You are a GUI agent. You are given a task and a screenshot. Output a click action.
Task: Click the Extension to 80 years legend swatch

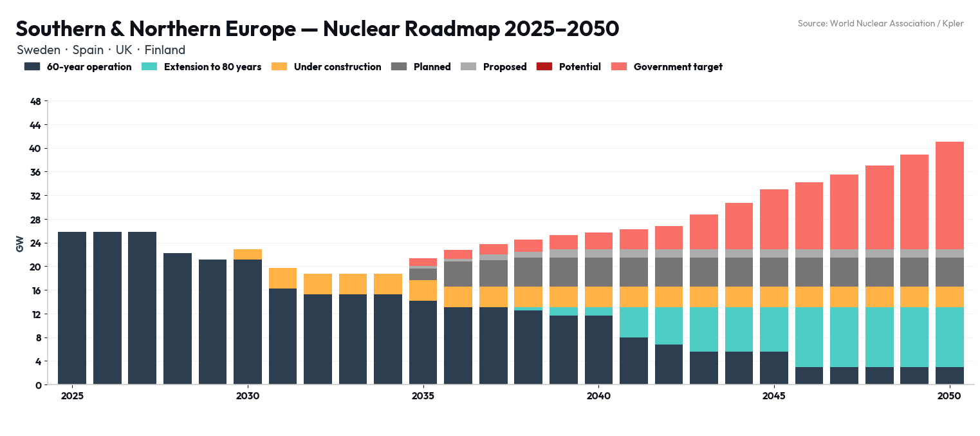coord(149,66)
